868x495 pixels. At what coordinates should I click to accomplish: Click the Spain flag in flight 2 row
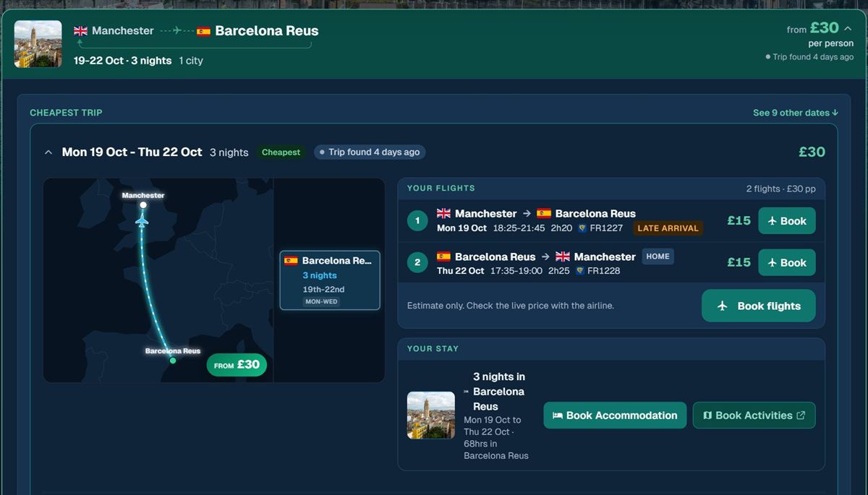(443, 257)
